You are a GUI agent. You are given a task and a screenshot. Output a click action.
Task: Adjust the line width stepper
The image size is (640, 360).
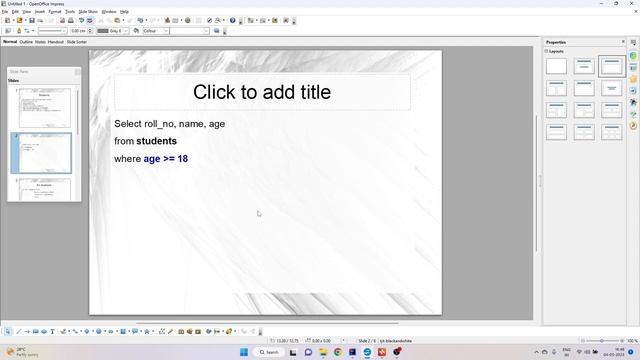coord(90,31)
